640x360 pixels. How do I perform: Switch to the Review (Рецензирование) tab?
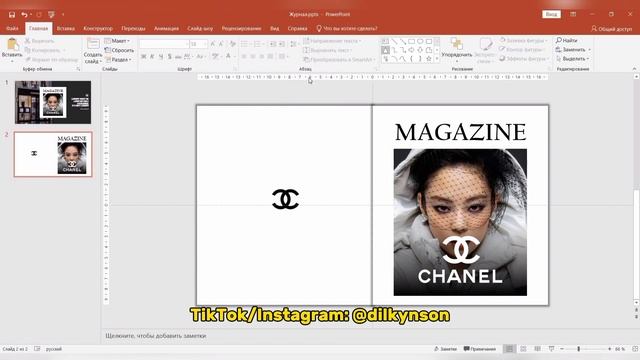241,29
